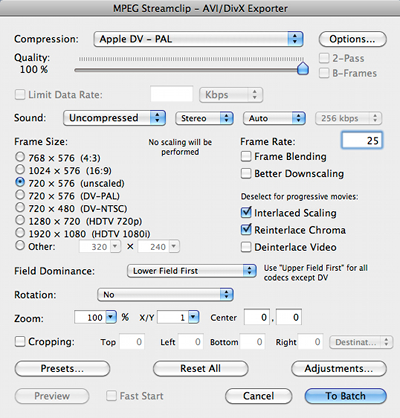This screenshot has width=400, height=418.
Task: Click the Options... button
Action: coord(353,39)
